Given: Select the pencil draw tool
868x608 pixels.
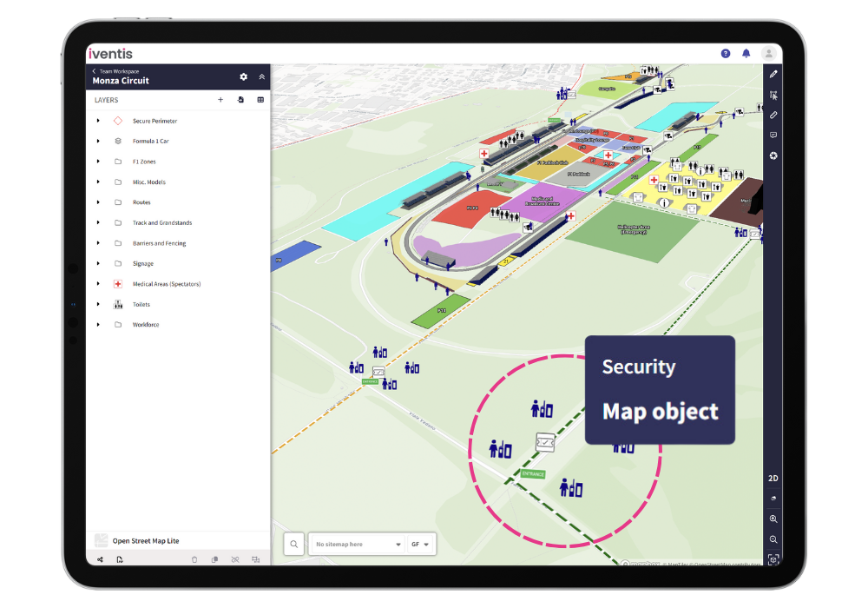Looking at the screenshot, I should [773, 75].
